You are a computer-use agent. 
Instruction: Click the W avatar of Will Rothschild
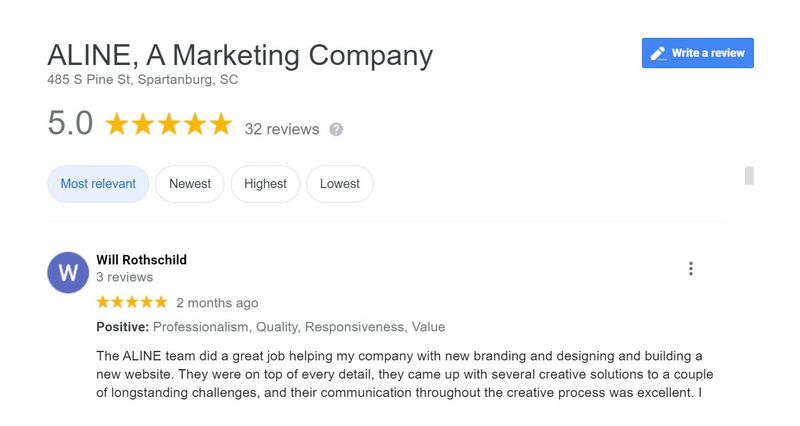[x=68, y=272]
